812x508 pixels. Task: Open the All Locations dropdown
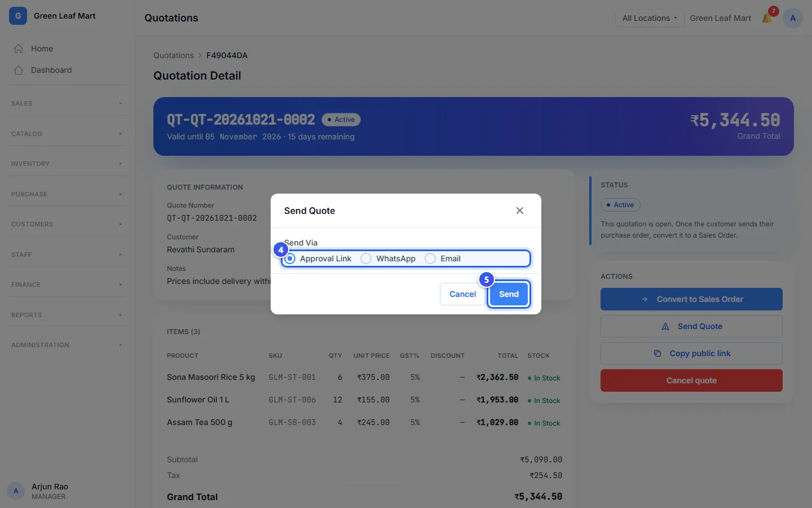click(650, 18)
